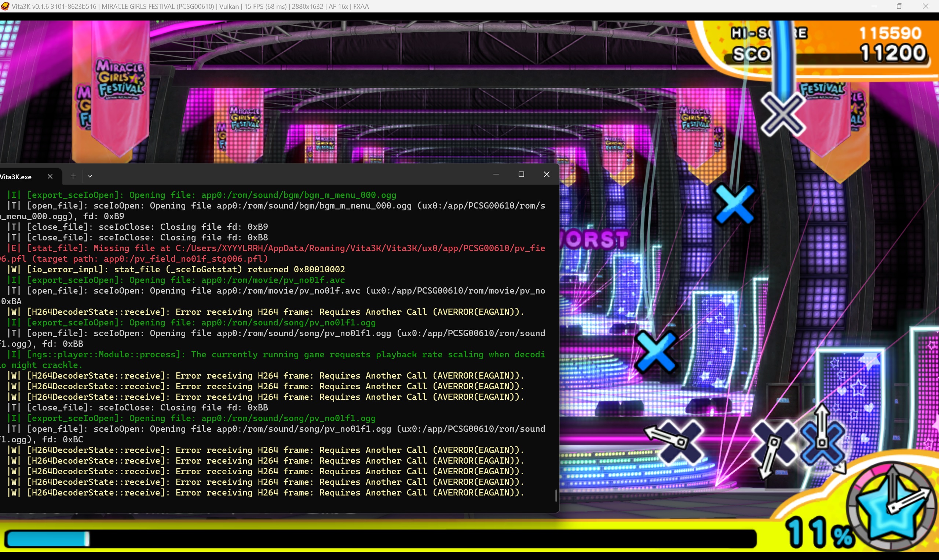939x560 pixels.
Task: Close the Vita3K.exe terminal tab
Action: click(50, 176)
